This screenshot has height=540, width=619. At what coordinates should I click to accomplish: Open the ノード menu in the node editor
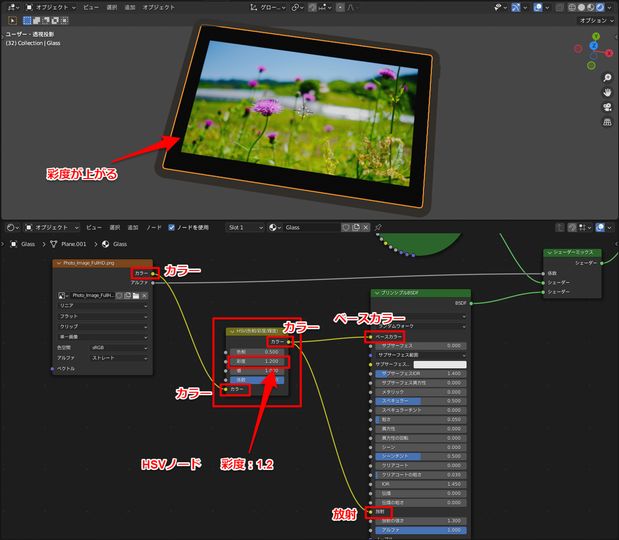click(x=154, y=227)
